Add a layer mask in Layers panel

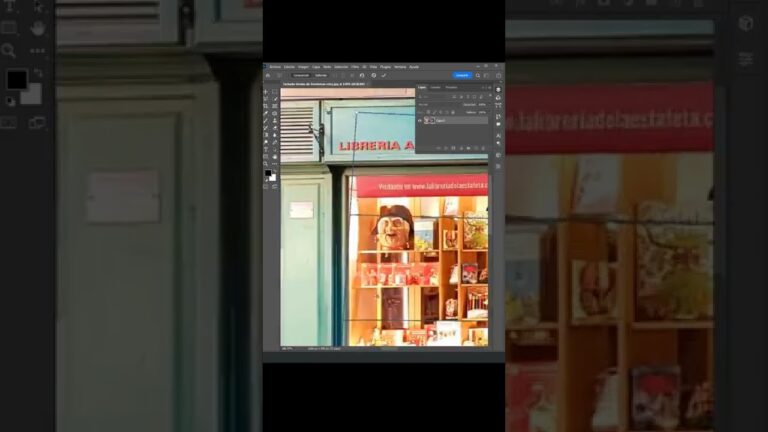[453, 148]
